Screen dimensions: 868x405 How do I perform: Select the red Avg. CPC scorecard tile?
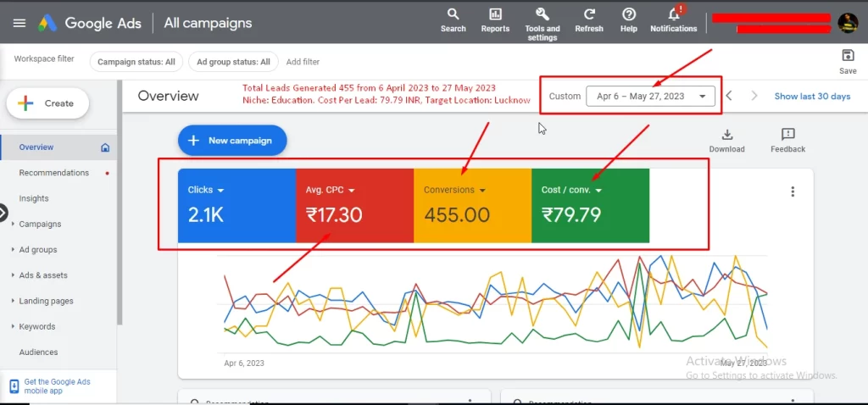(x=355, y=206)
